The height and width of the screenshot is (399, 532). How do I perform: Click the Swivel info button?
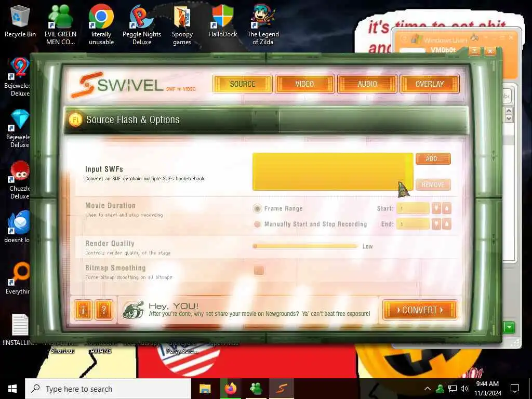tap(83, 310)
